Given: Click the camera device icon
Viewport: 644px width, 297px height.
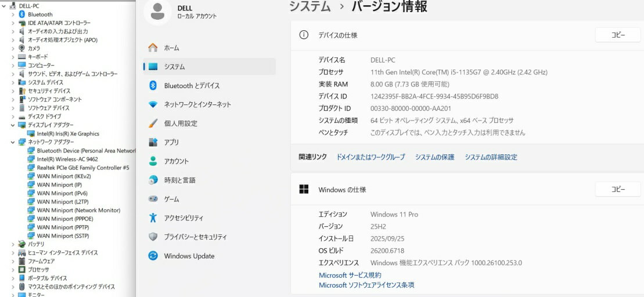Looking at the screenshot, I should 22,48.
